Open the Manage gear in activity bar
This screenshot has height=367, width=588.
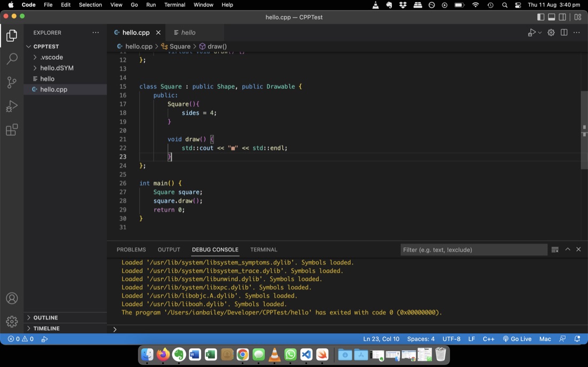(x=12, y=321)
